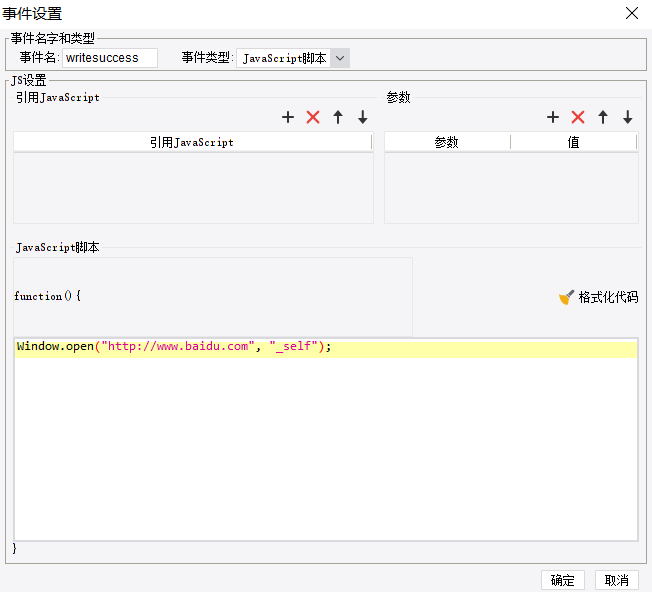
Task: Click 取消 to cancel the dialog
Action: (616, 580)
